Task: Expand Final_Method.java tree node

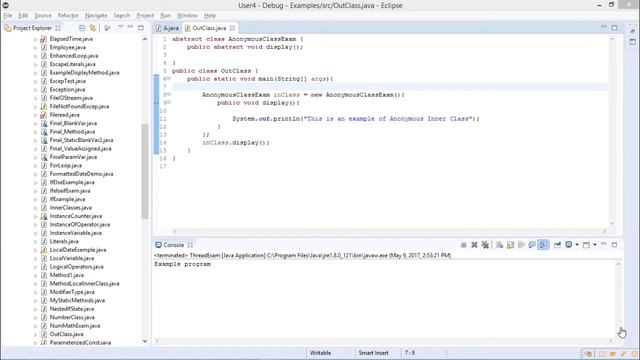Action: pyautogui.click(x=36, y=132)
